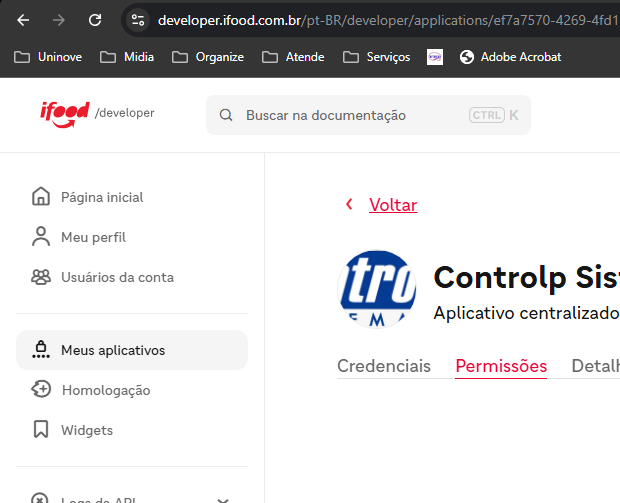The height and width of the screenshot is (503, 620).
Task: Click the browser address bar URL
Action: pyautogui.click(x=388, y=20)
